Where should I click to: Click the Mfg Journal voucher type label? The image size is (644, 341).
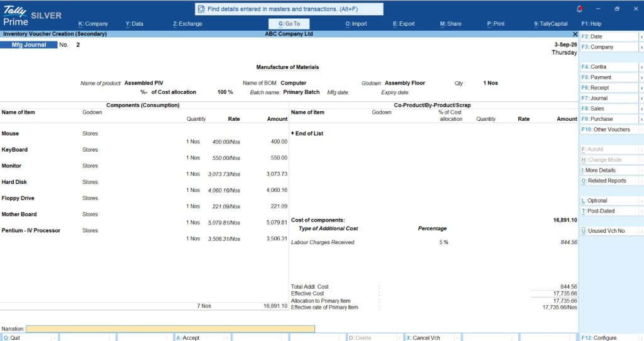tap(29, 45)
